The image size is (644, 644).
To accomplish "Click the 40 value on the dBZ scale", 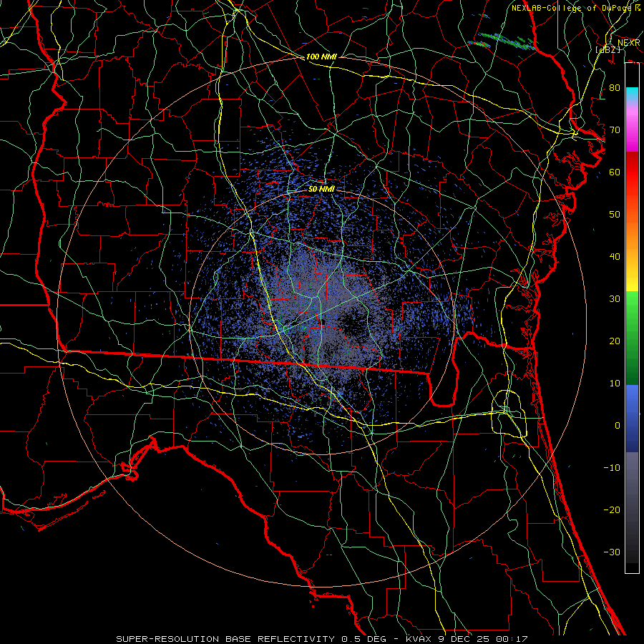I will click(x=615, y=256).
